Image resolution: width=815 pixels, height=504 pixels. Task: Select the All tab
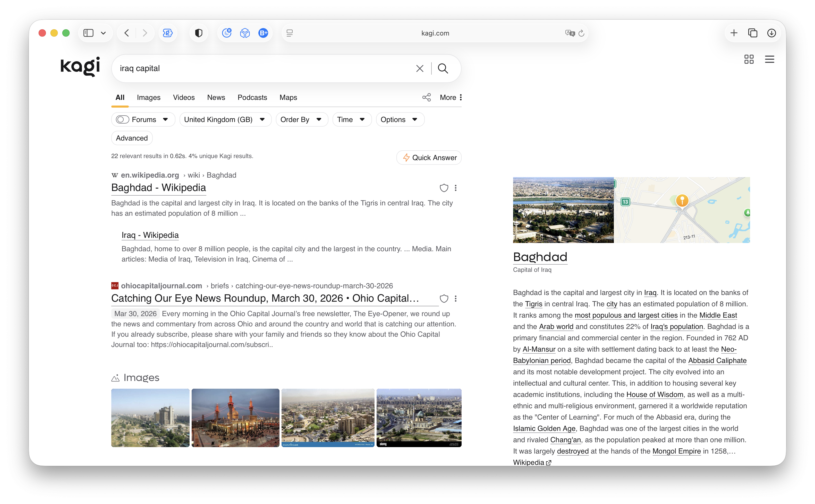click(120, 97)
